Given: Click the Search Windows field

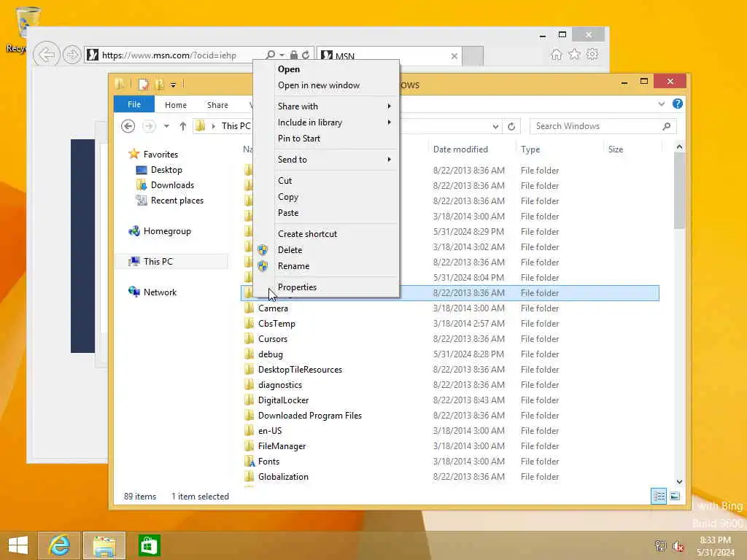Looking at the screenshot, I should point(603,126).
